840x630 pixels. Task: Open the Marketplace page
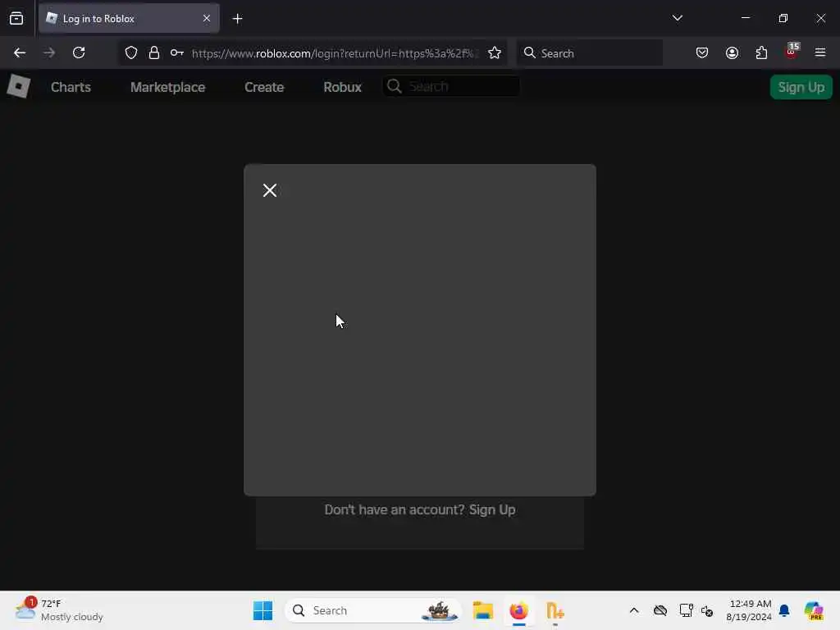coord(167,87)
